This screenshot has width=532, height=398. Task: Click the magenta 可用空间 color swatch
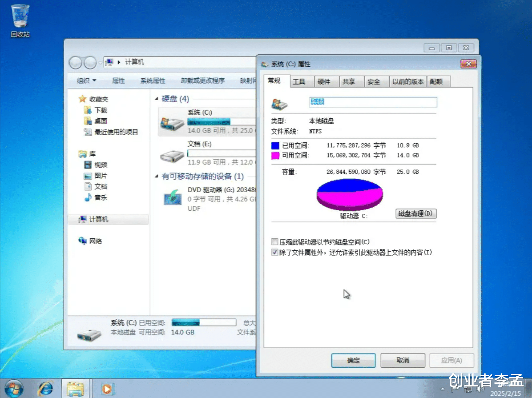coord(275,155)
